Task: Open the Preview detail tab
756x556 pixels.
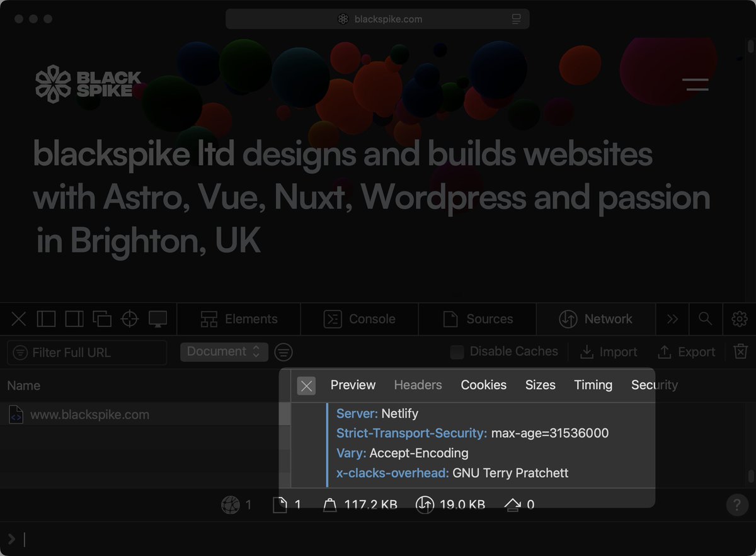Action: (353, 385)
